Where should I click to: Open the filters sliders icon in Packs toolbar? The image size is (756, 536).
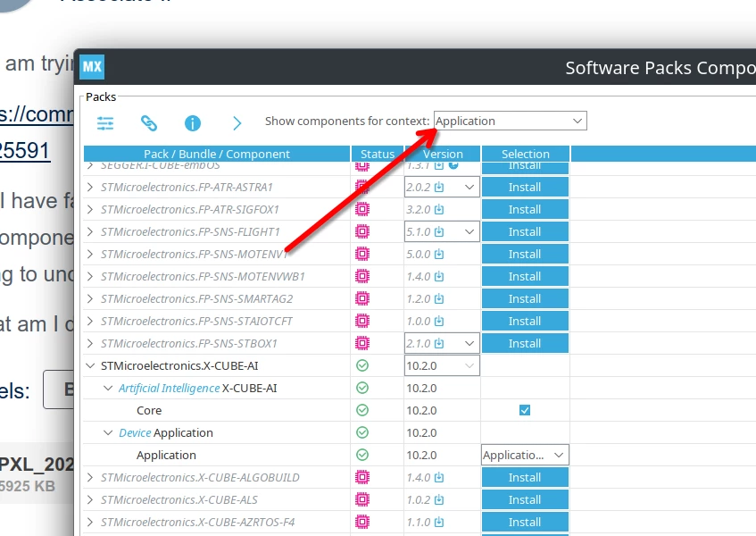coord(105,123)
